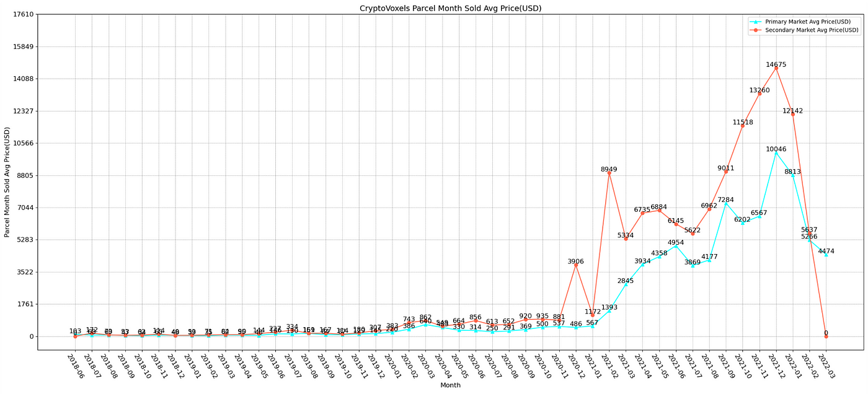This screenshot has height=394, width=868.
Task: Click the y-axis tick label 10566
Action: tap(24, 143)
